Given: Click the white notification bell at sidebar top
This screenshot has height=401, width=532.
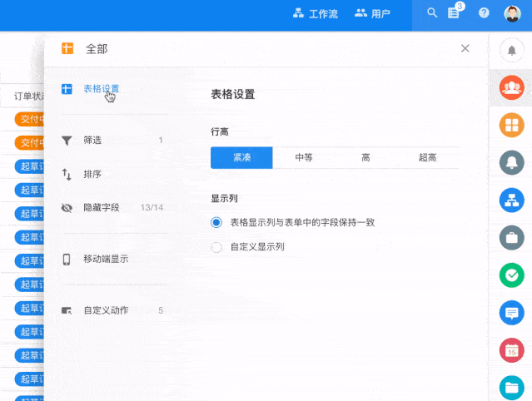Looking at the screenshot, I should point(512,50).
